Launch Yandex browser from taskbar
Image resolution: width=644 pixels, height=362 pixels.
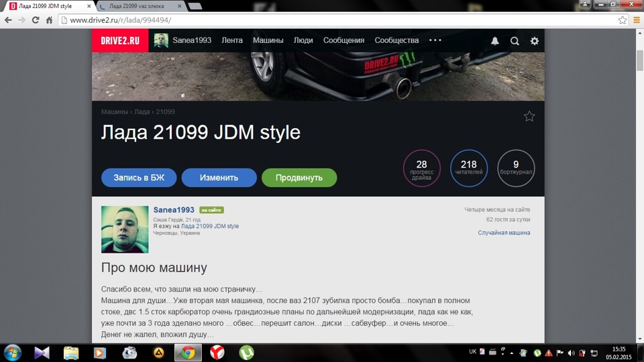pos(217,353)
